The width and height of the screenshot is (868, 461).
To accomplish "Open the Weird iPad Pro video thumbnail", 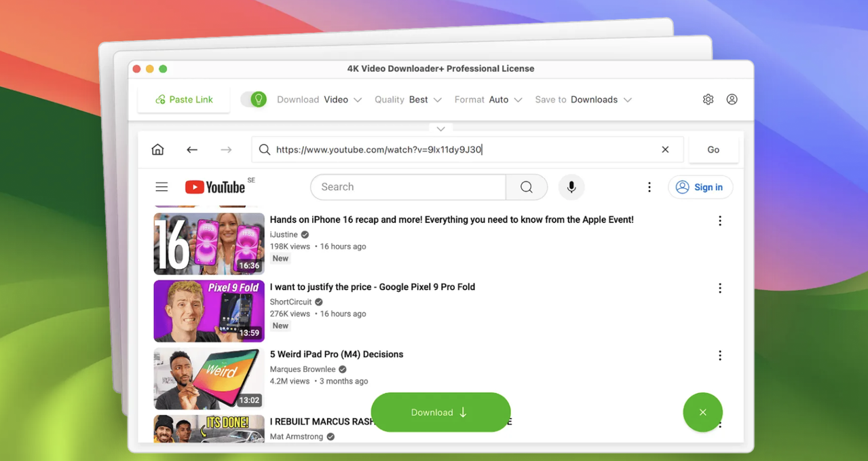I will tap(209, 378).
